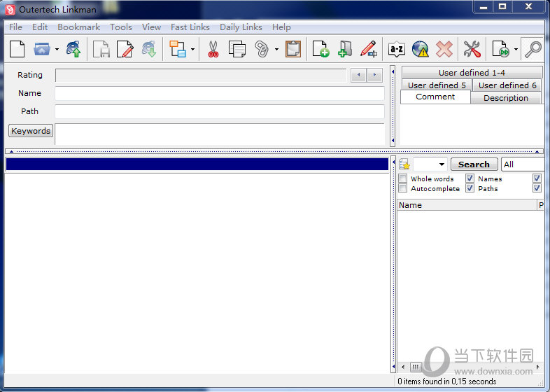The image size is (550, 392).
Task: Enable the Autocomplete checkbox
Action: click(x=403, y=188)
